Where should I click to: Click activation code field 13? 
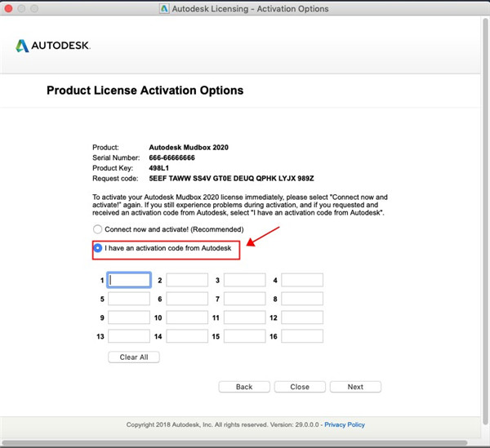tap(129, 336)
